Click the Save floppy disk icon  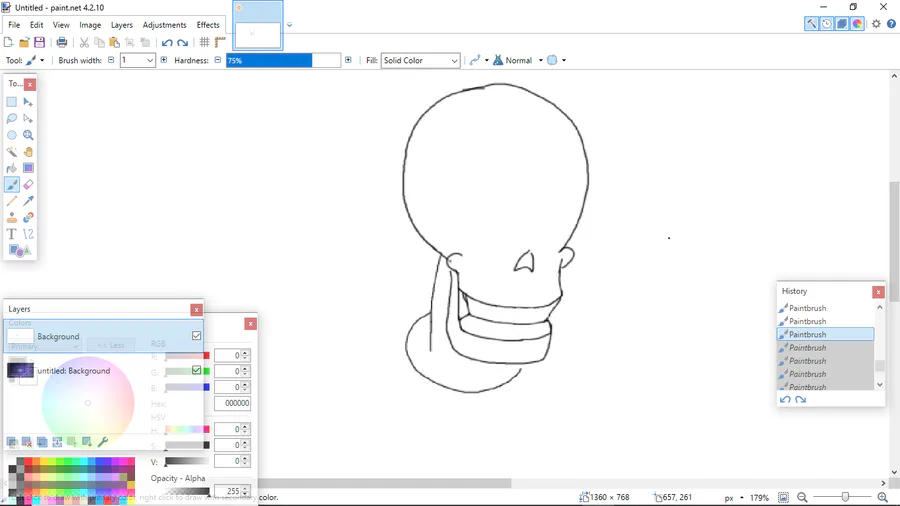click(x=40, y=42)
